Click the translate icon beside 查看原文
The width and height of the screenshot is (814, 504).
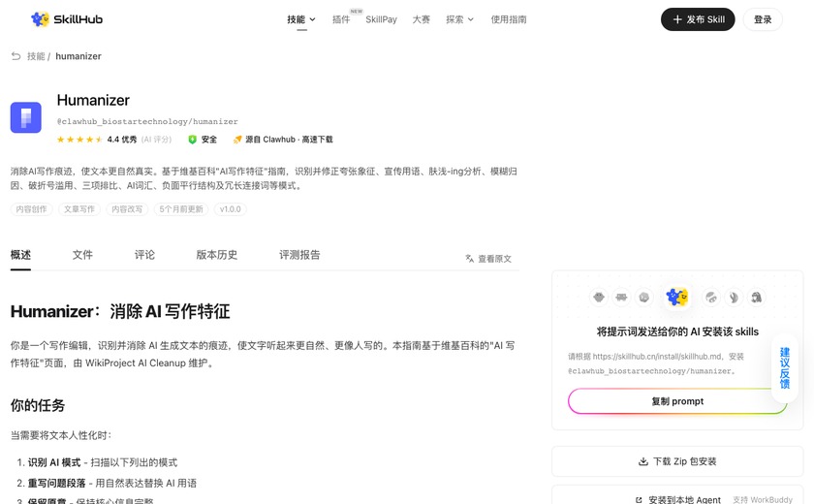pos(470,259)
